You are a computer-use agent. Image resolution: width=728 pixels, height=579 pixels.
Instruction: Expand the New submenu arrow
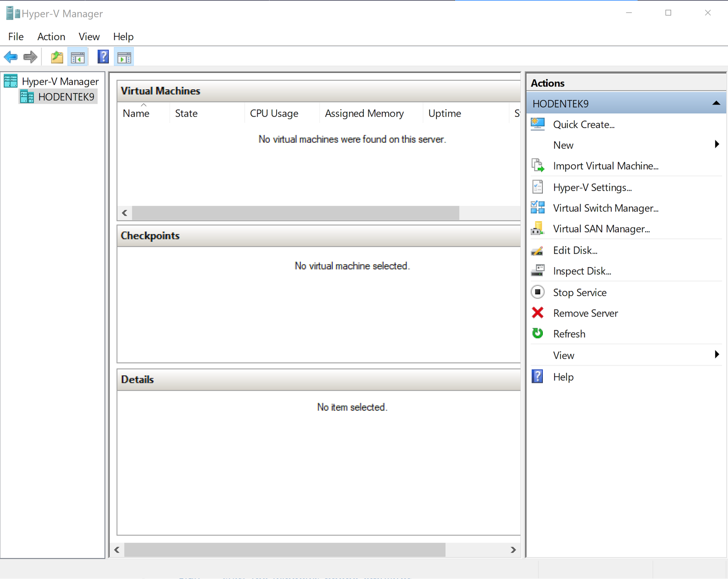(717, 144)
